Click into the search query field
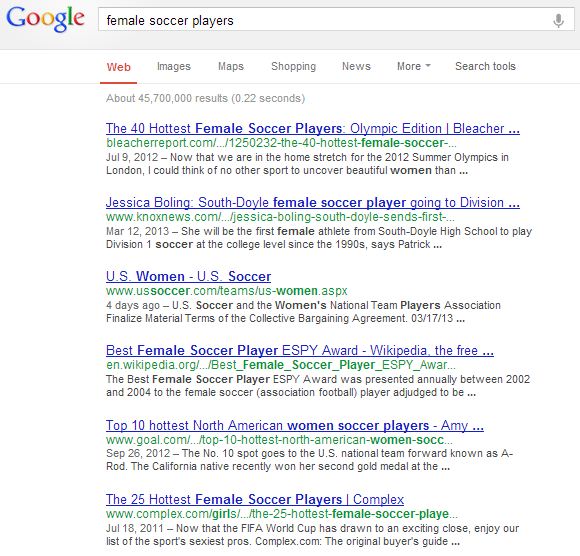The height and width of the screenshot is (556, 580). coord(326,20)
